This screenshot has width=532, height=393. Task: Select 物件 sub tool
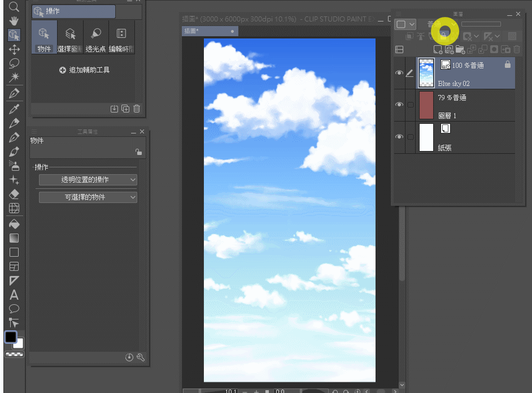44,37
